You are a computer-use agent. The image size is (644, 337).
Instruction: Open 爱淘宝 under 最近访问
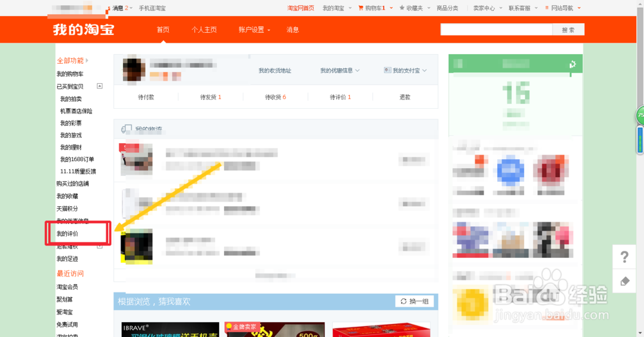click(x=64, y=312)
